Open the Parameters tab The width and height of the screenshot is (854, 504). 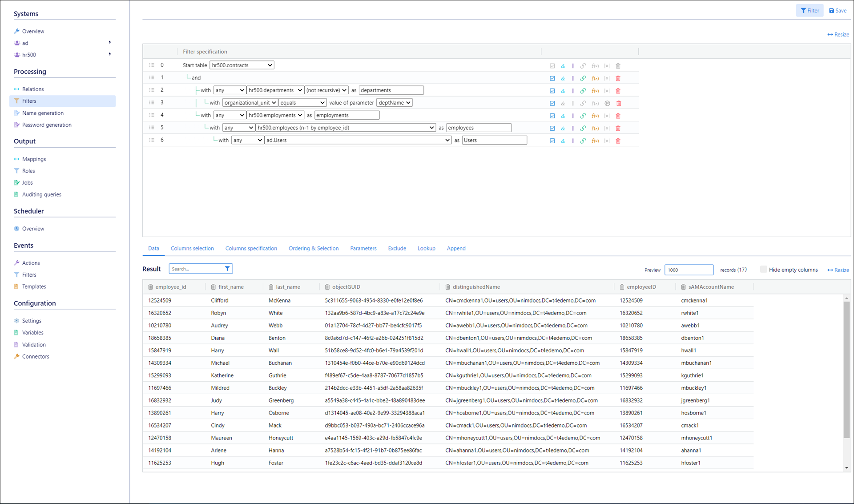coord(363,248)
